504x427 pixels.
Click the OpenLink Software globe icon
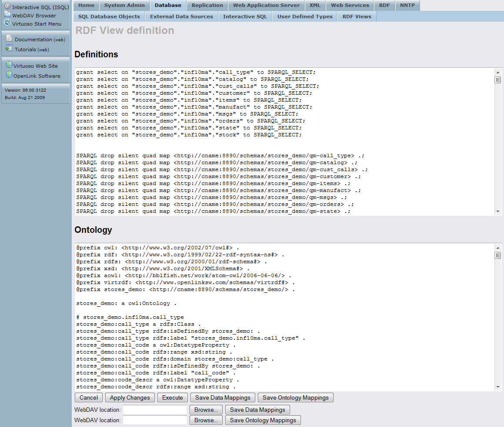click(9, 75)
